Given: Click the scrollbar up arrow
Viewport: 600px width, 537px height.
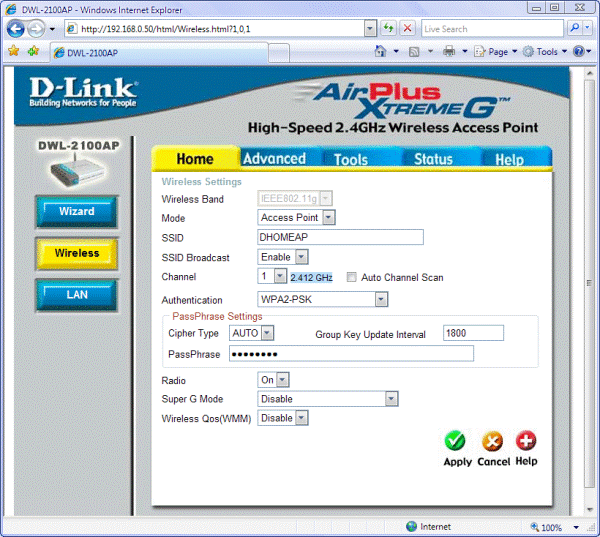Looking at the screenshot, I should click(x=590, y=73).
